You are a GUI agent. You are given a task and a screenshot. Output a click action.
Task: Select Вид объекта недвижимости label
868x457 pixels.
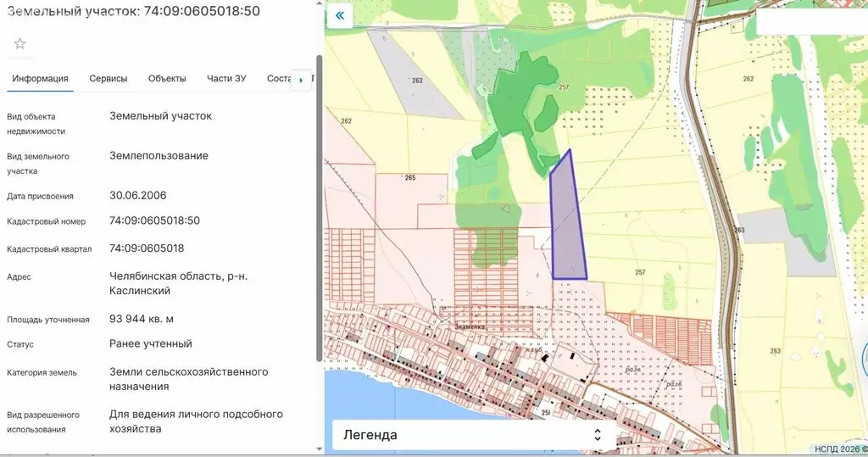coord(36,124)
